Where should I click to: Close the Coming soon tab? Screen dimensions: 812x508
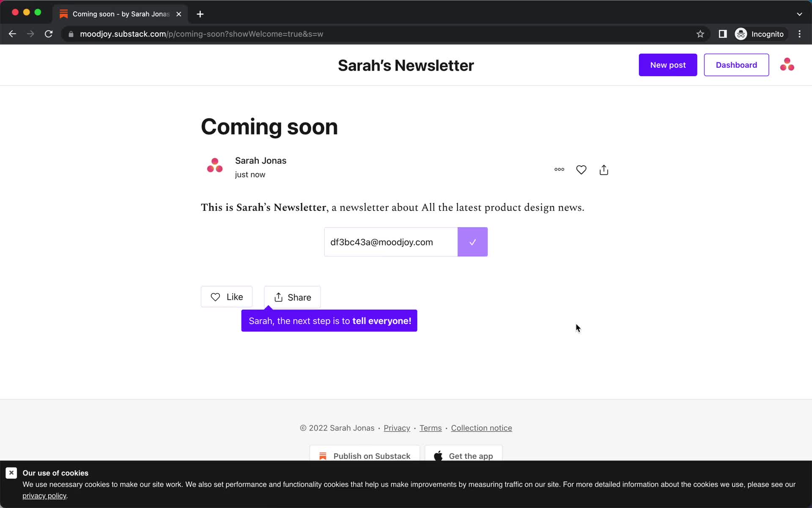pyautogui.click(x=179, y=14)
